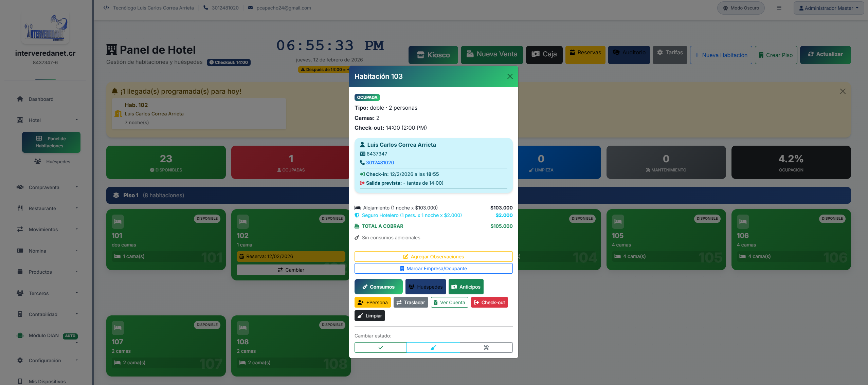This screenshot has height=385, width=868.
Task: Go to Dashboard in sidebar
Action: 41,99
